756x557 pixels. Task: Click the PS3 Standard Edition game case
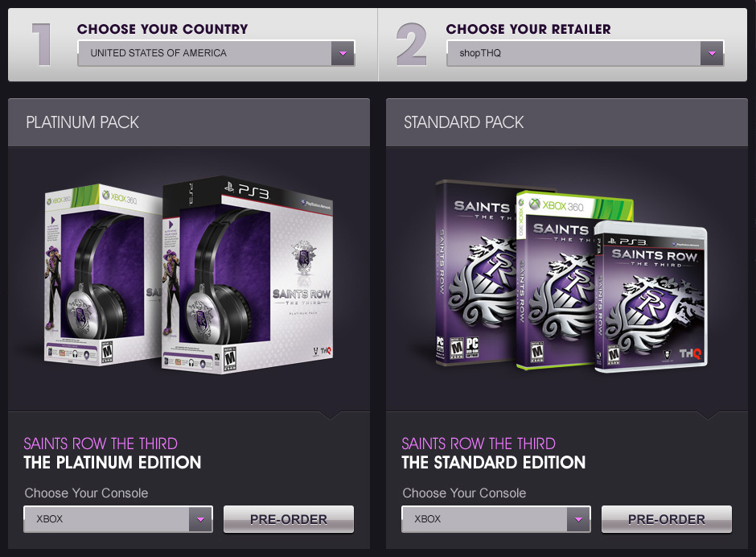651,296
